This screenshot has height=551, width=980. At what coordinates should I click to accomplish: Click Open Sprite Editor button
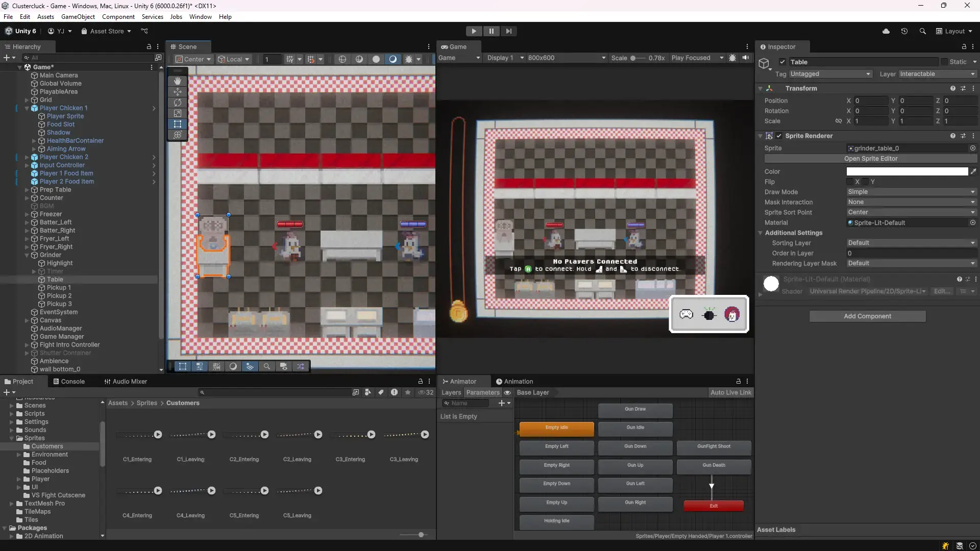pos(870,159)
